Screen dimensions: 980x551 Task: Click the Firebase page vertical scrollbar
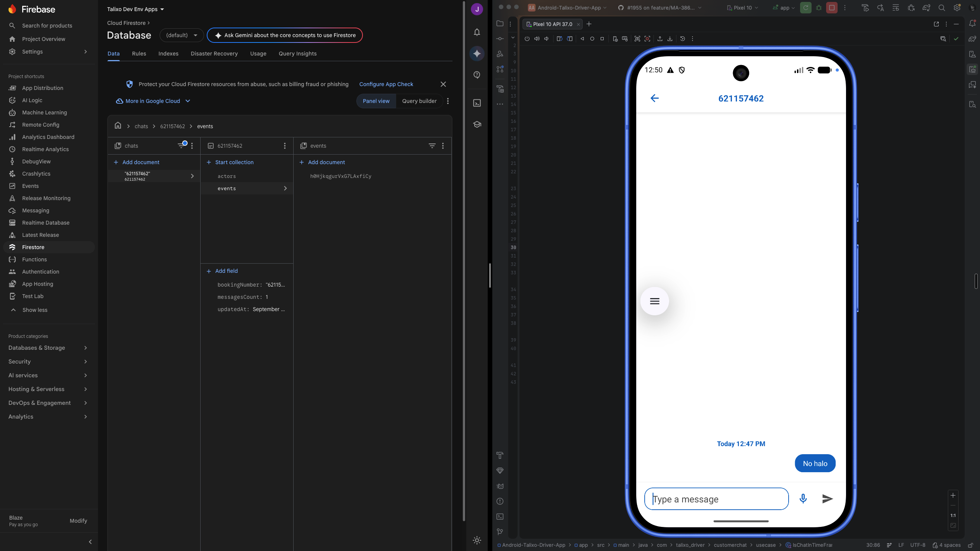click(x=464, y=260)
